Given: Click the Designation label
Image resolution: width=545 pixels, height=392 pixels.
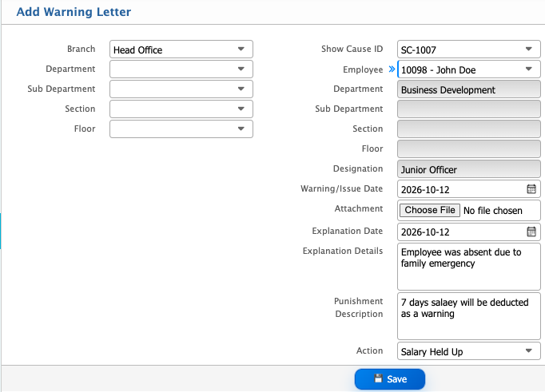Looking at the screenshot, I should (358, 168).
